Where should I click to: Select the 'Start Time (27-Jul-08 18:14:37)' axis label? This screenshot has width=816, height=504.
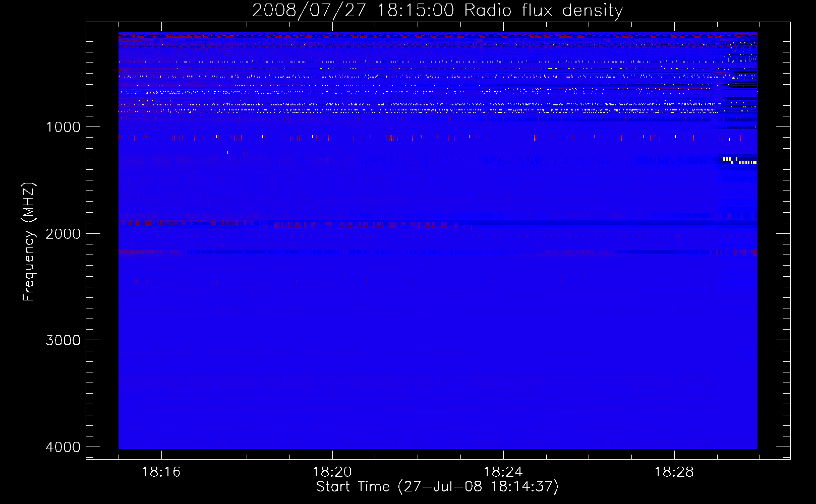[437, 487]
